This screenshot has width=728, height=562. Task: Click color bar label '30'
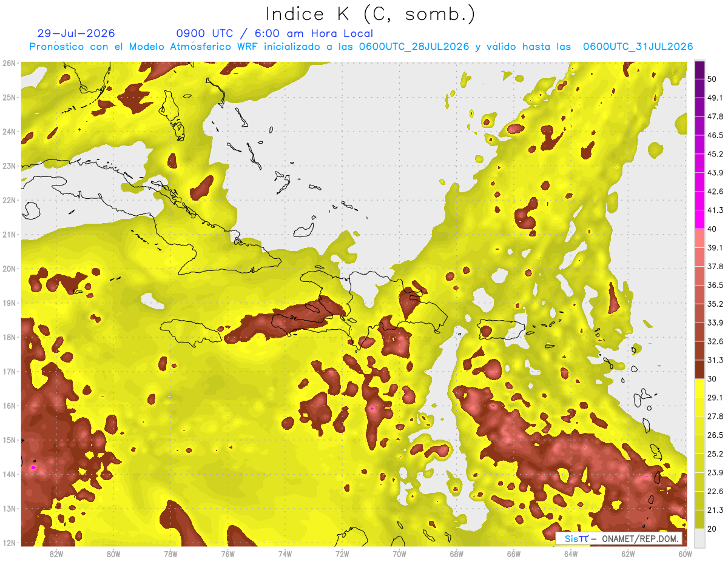pyautogui.click(x=712, y=379)
